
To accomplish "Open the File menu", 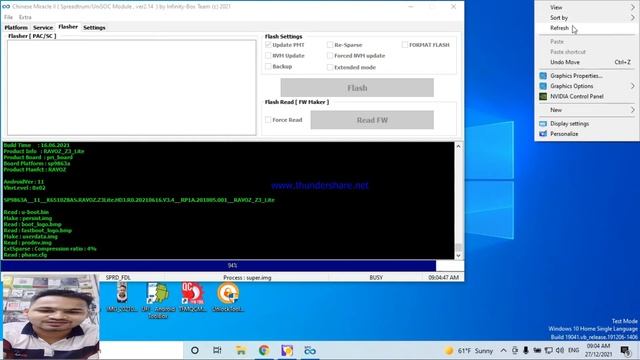I will pos(8,17).
